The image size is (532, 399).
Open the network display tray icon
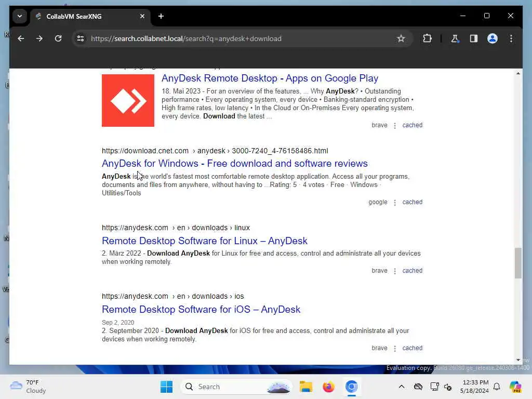coord(434,387)
